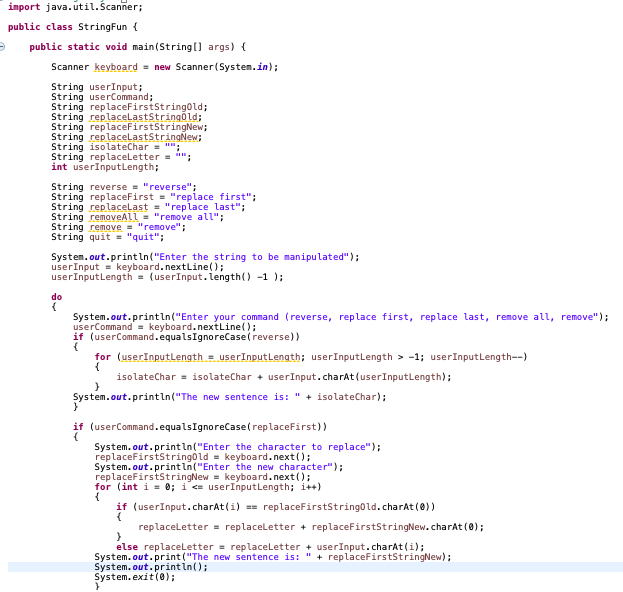623x592 pixels.
Task: Click the underlined "replaceLastStringOld" variable
Action: (143, 117)
